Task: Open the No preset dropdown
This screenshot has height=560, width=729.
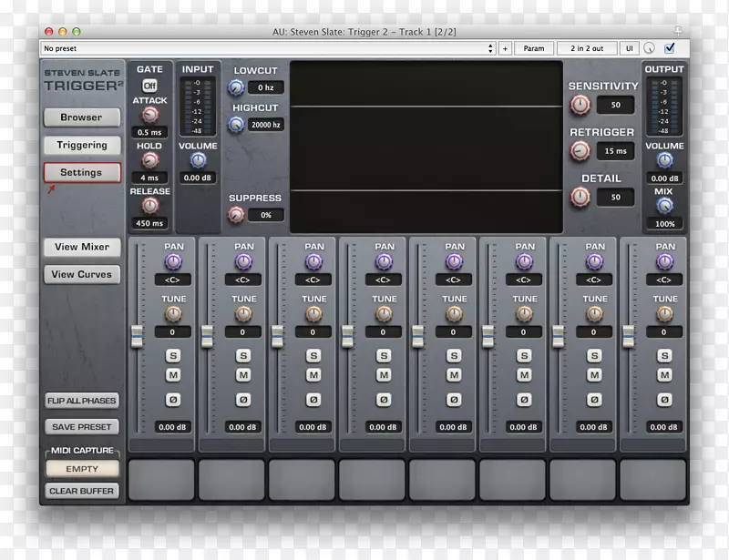Action: click(268, 48)
